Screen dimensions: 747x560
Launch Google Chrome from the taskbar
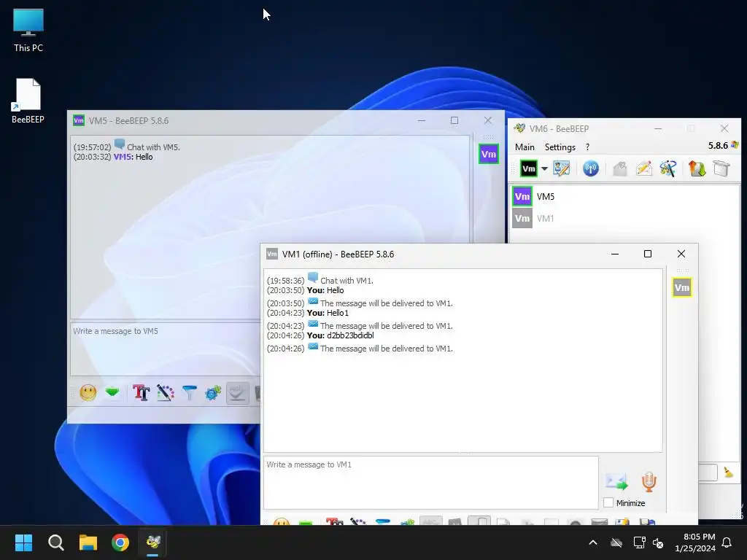coord(120,542)
